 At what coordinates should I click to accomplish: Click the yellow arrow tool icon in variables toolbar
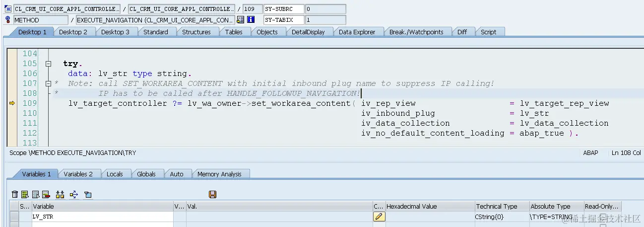[74, 194]
